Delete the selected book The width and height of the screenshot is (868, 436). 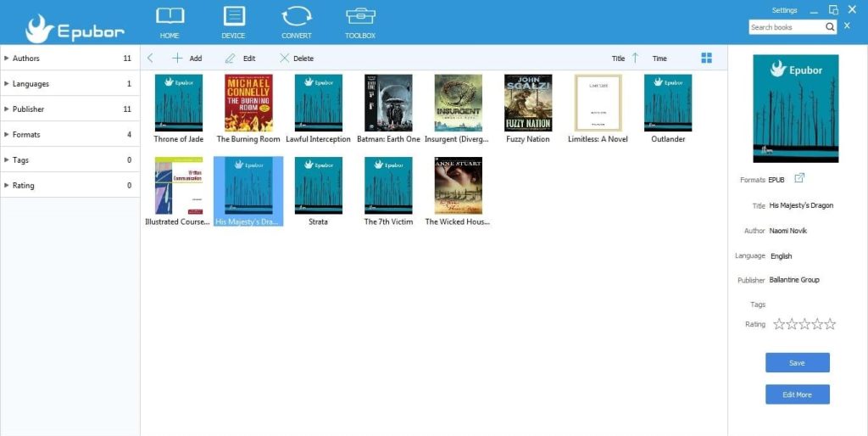[x=297, y=59]
